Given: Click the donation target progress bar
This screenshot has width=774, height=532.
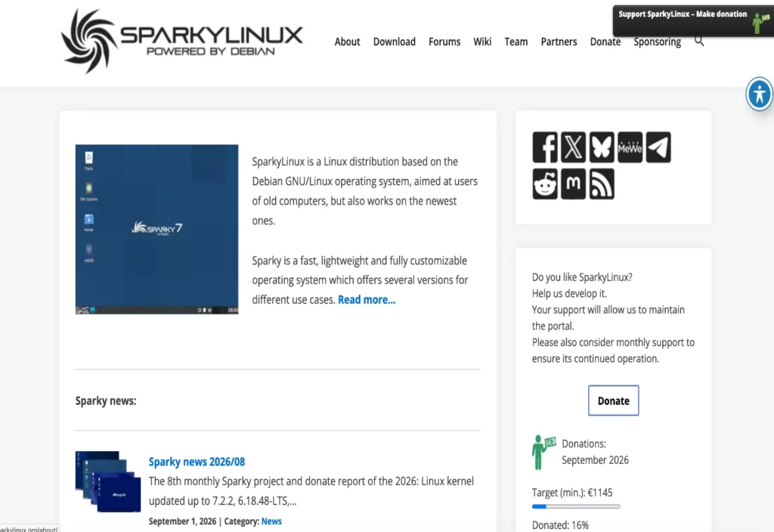Looking at the screenshot, I should coord(575,506).
